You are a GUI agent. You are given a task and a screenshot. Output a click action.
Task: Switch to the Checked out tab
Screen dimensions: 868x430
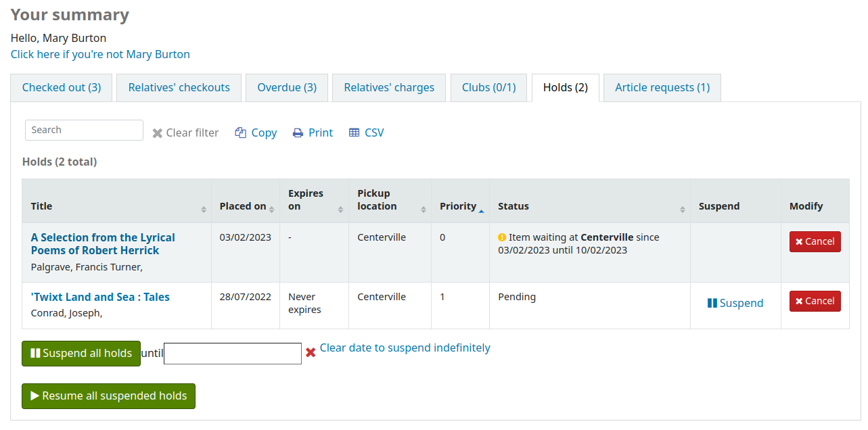point(61,87)
